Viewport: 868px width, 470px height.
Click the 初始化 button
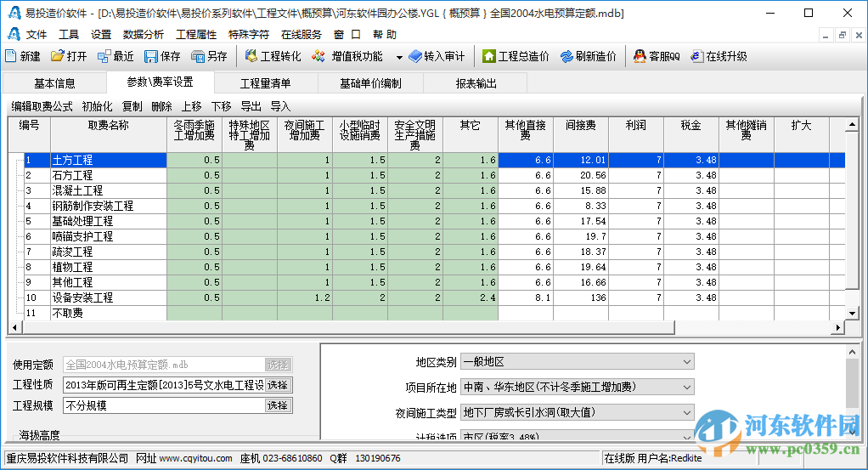(x=97, y=106)
